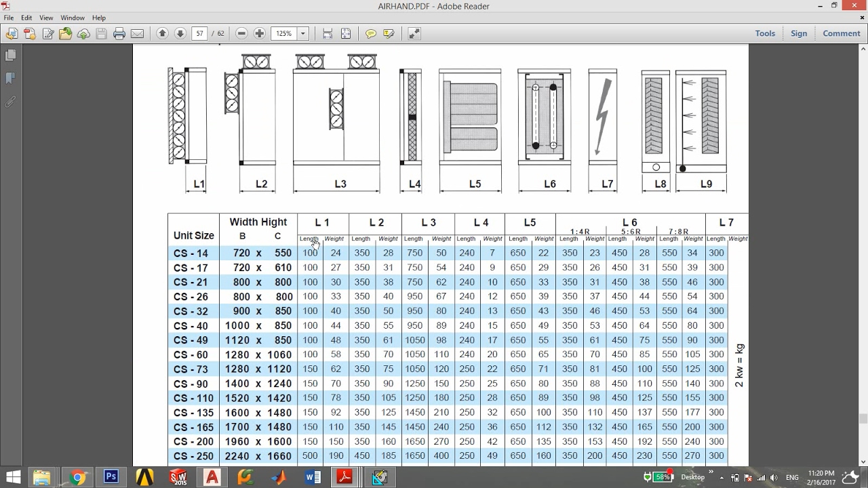Click the CS - 14 unit size cell

[x=193, y=253]
